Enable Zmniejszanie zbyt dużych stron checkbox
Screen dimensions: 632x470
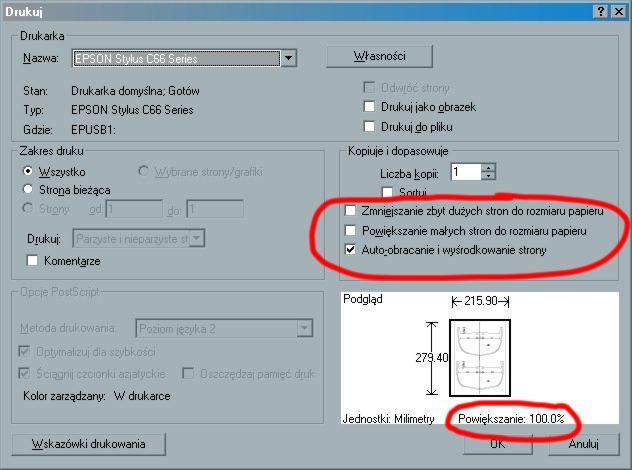350,212
